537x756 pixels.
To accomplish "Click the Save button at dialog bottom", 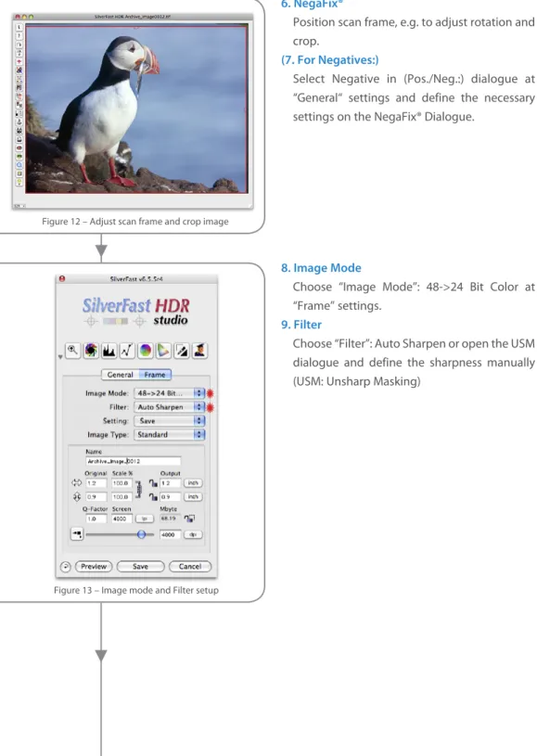I will click(x=141, y=567).
